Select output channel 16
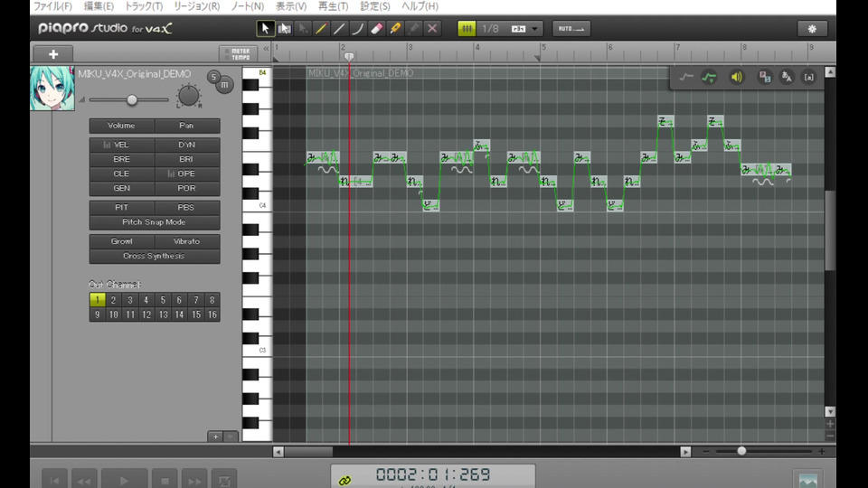Screen dimensions: 868x488 212,314
